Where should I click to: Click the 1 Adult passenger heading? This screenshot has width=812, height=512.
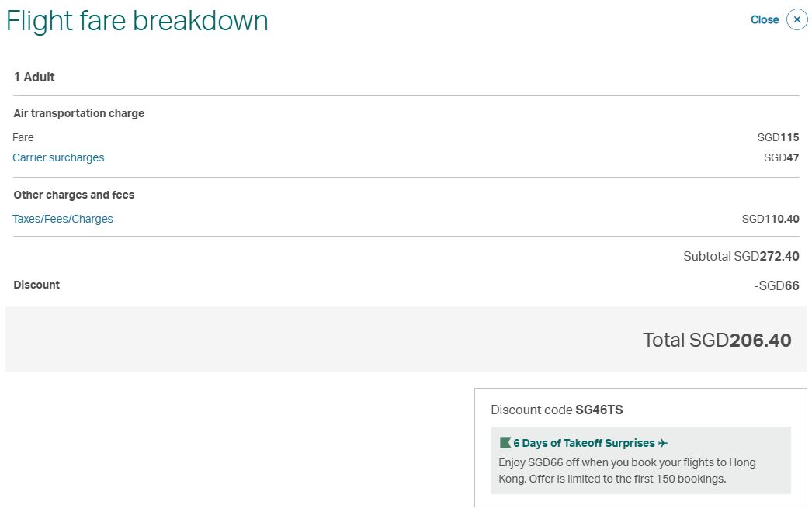(x=34, y=77)
